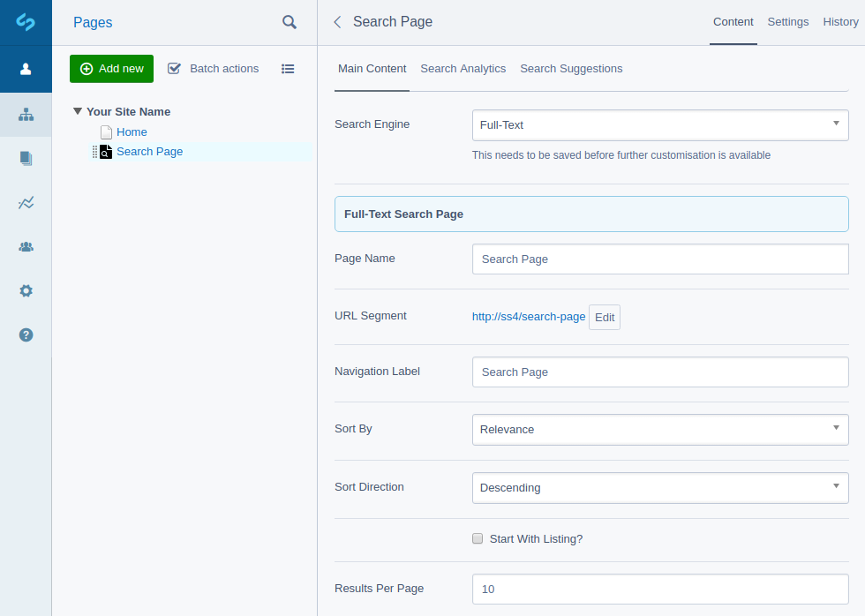Click the Search Page tree icon
This screenshot has height=616, width=865.
coord(106,152)
